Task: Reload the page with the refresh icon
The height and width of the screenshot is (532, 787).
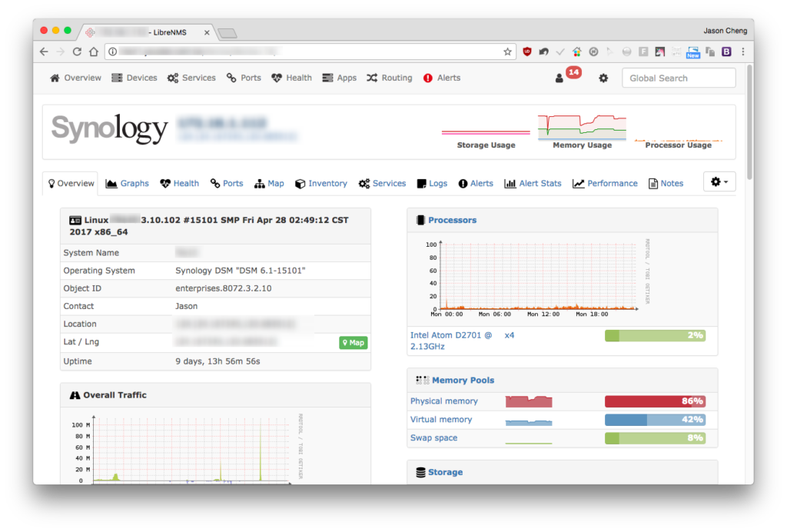Action: (x=77, y=52)
